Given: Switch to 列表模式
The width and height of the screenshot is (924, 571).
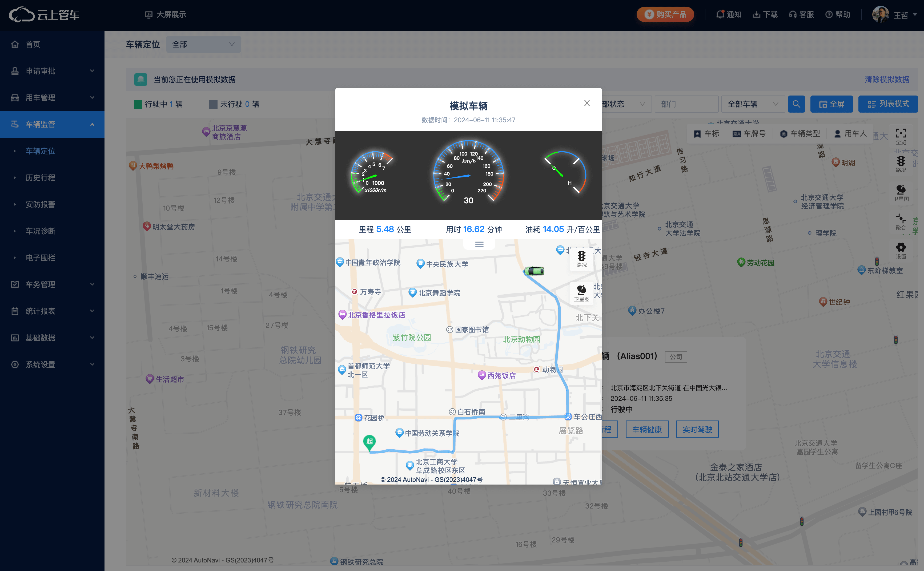Looking at the screenshot, I should point(888,104).
